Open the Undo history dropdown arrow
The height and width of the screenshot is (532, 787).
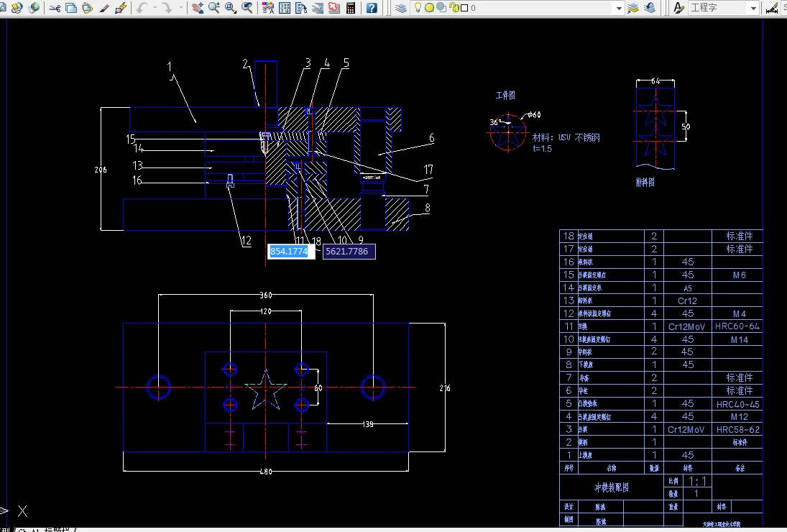[x=155, y=9]
